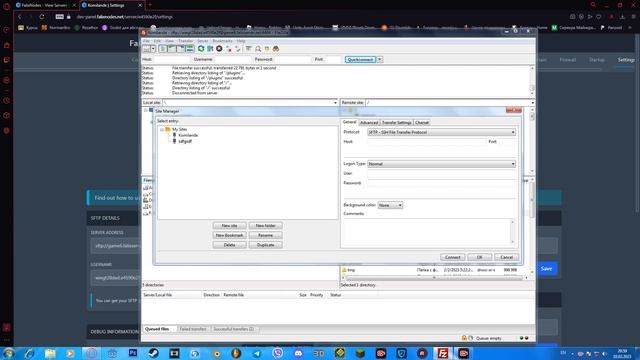Focus the Site Manager User field
This screenshot has height=360, width=640.
(441, 173)
